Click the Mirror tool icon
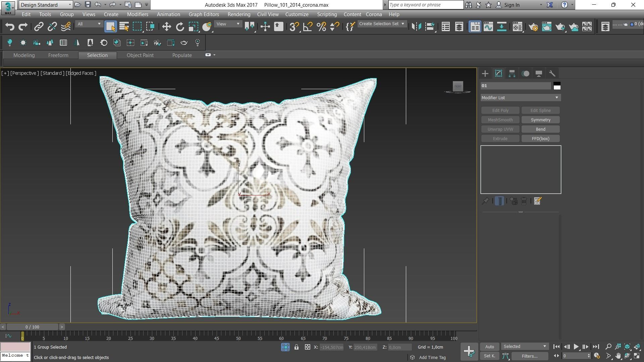The image size is (644, 362). pyautogui.click(x=416, y=27)
